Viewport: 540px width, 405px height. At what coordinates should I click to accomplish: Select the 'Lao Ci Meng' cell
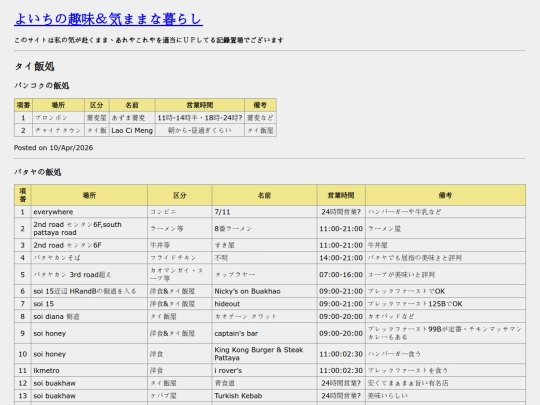pos(132,131)
